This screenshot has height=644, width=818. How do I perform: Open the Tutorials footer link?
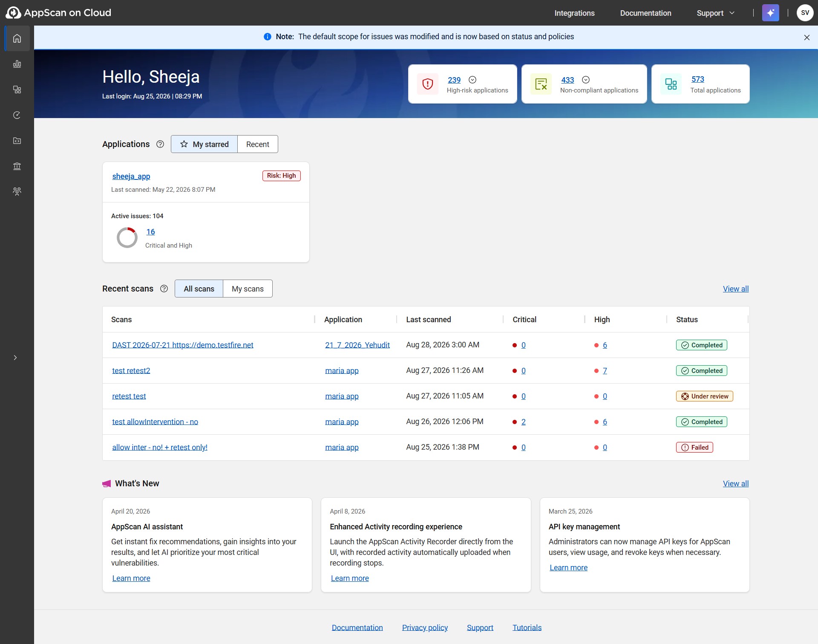click(x=527, y=628)
